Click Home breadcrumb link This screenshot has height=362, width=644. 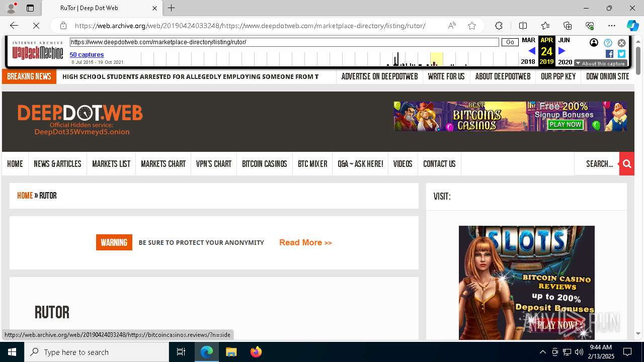point(25,196)
